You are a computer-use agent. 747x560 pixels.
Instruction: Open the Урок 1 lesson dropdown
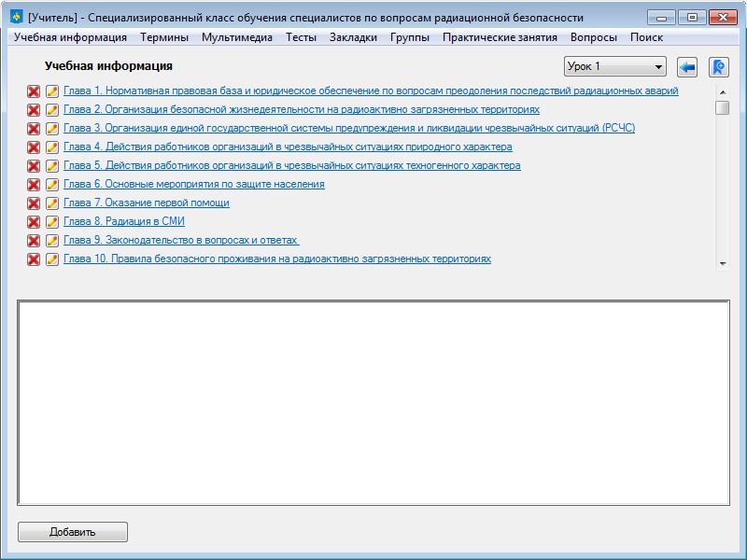click(x=615, y=66)
